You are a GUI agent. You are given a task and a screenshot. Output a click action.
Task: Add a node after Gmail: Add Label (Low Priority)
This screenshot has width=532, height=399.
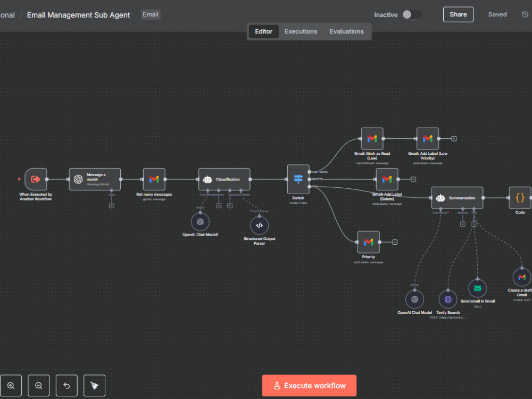coord(454,138)
